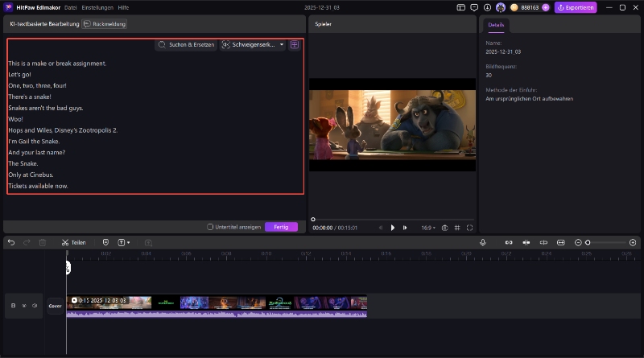Viewport: 644px width, 358px height.
Task: Select the Details tab
Action: pyautogui.click(x=496, y=25)
